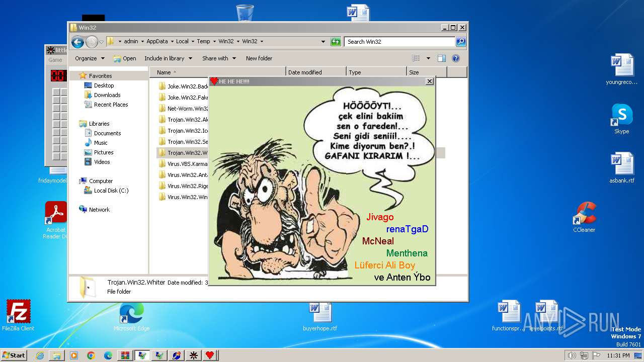Open Videos library

pos(102,162)
